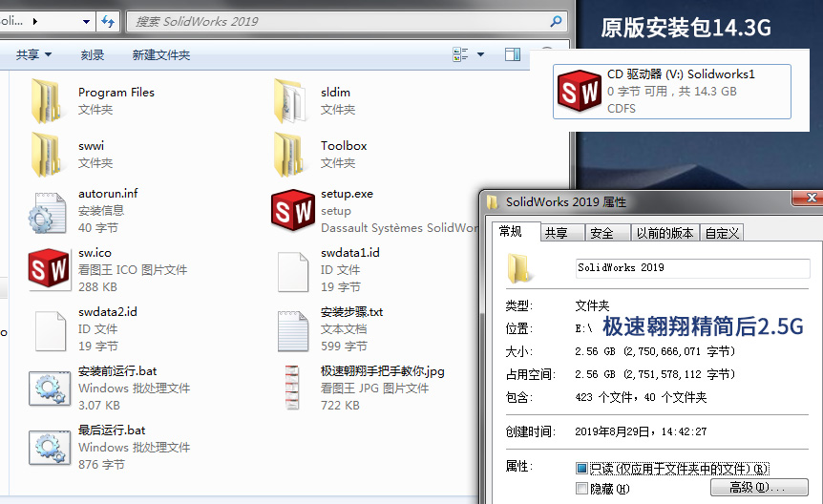This screenshot has height=504, width=823.
Task: Expand the view options dropdown arrow
Action: pyautogui.click(x=480, y=54)
